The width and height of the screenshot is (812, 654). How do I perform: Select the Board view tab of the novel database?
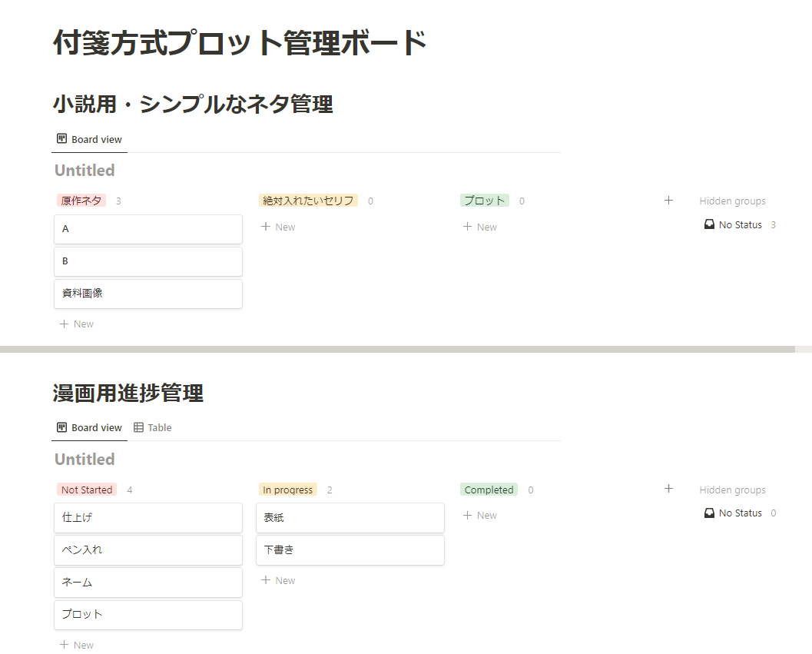[x=89, y=138]
